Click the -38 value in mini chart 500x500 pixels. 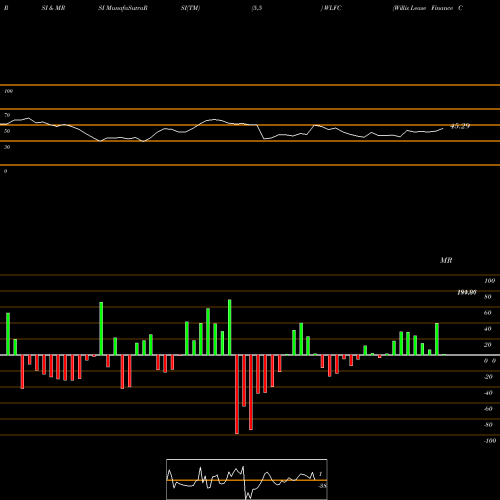pos(322,486)
